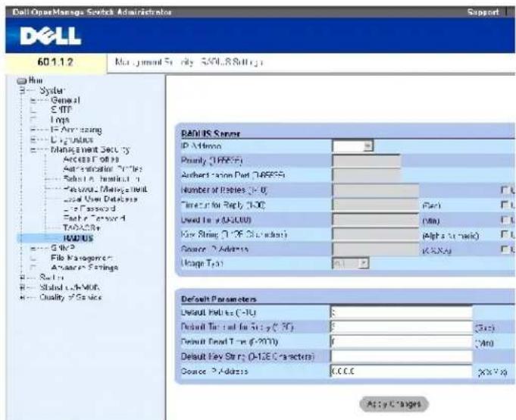Select Switch in the navigation tree
This screenshot has height=420, width=516.
point(52,277)
